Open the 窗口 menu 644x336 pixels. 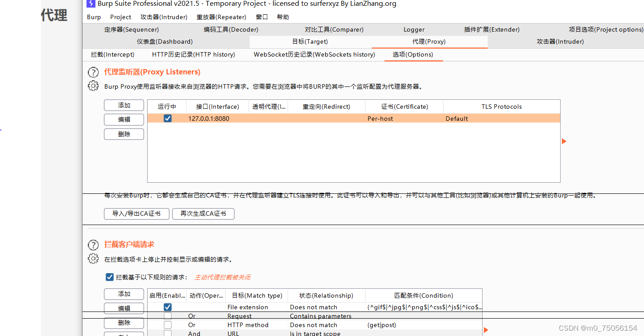[x=262, y=17]
